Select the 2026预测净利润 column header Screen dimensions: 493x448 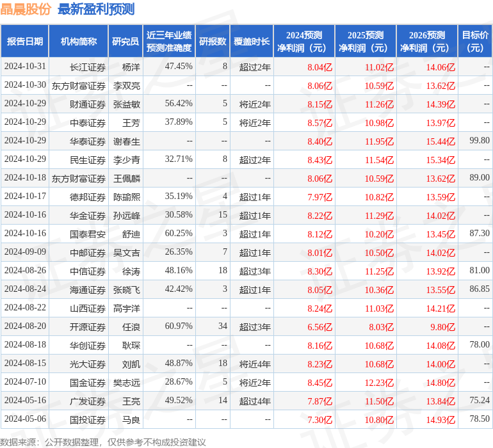[427, 41]
